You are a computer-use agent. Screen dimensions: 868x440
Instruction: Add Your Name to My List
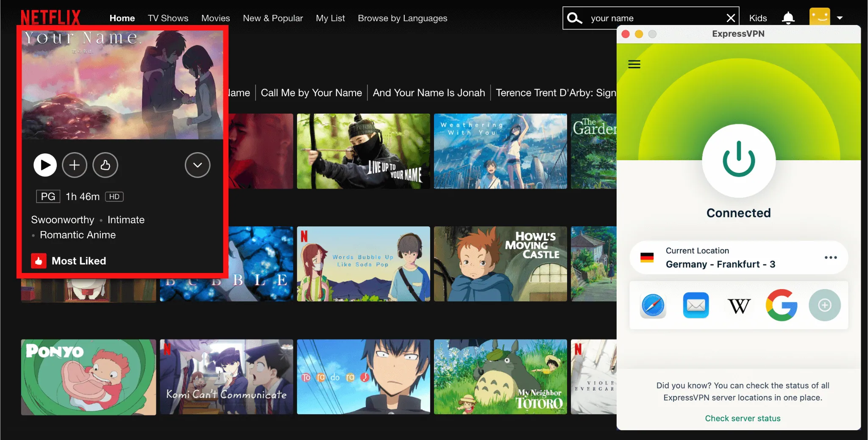click(x=75, y=165)
